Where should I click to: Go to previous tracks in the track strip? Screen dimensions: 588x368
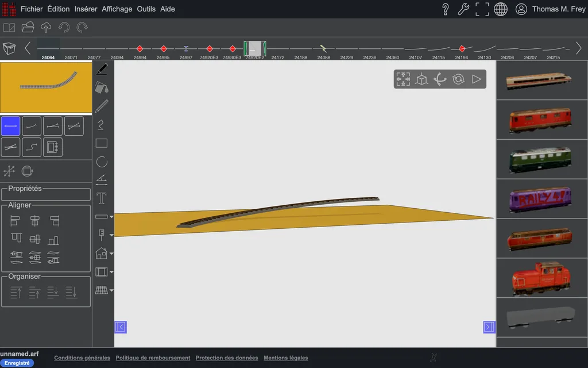(x=28, y=48)
